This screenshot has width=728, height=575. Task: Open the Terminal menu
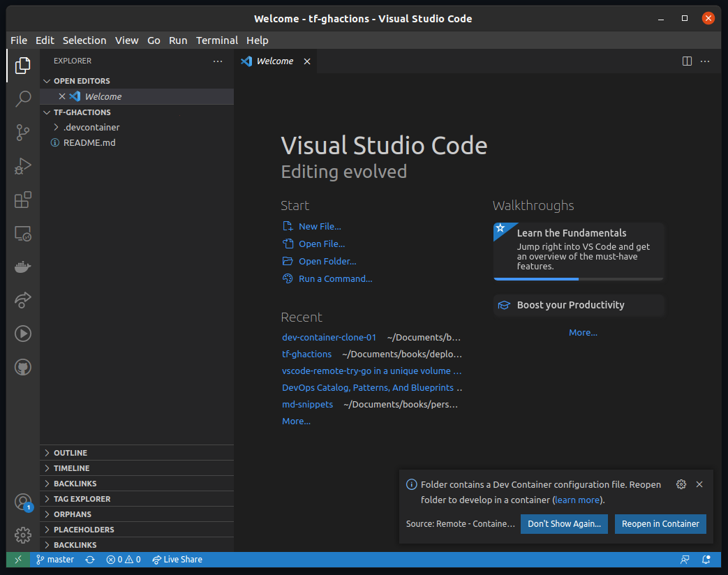pyautogui.click(x=217, y=40)
